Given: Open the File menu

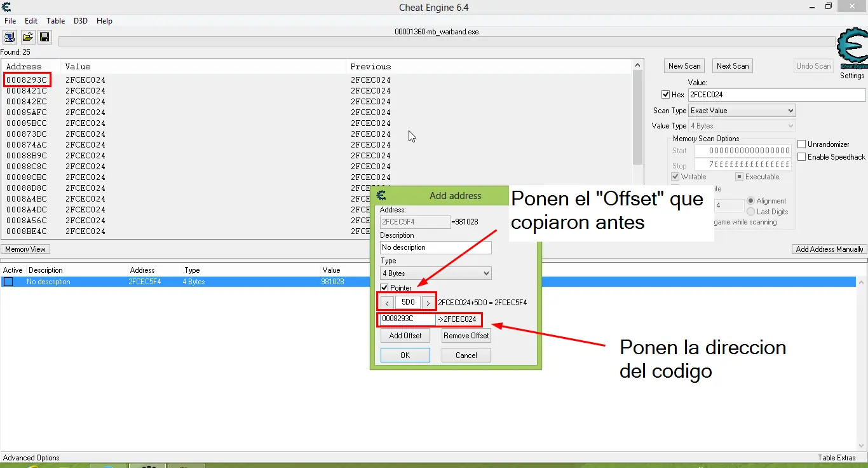Looking at the screenshot, I should pyautogui.click(x=10, y=21).
